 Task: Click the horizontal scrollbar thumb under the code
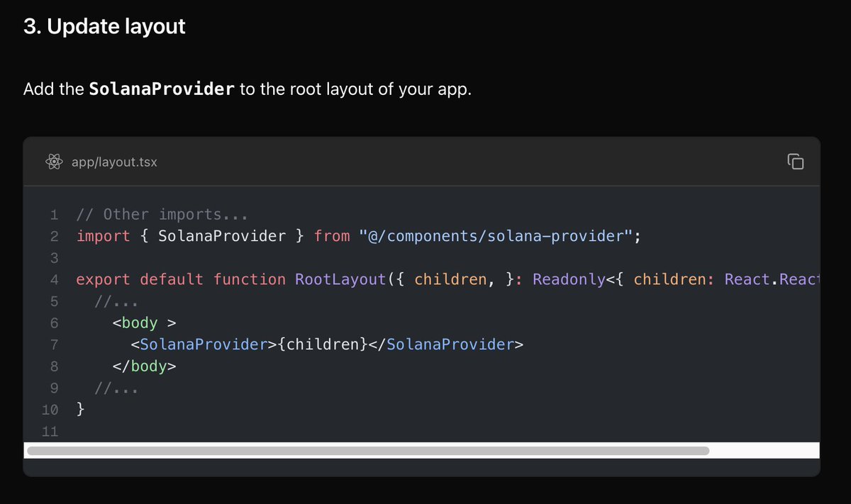368,451
